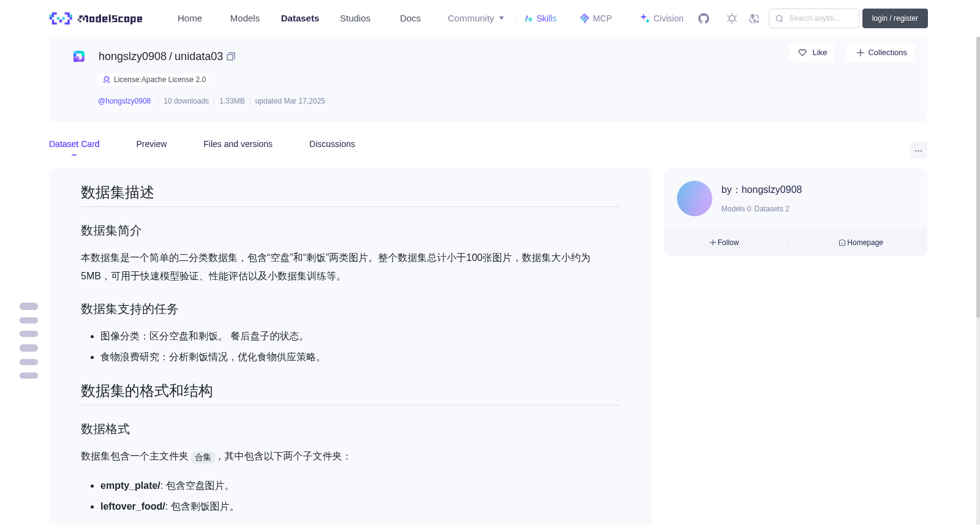The width and height of the screenshot is (980, 525).
Task: Click the hongslzy0908 namespace in title
Action: point(132,56)
